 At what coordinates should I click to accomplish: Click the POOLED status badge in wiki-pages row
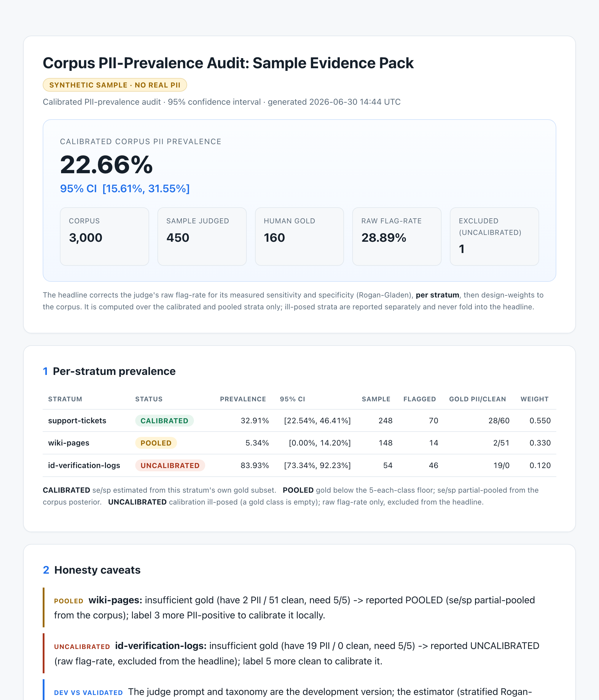156,443
